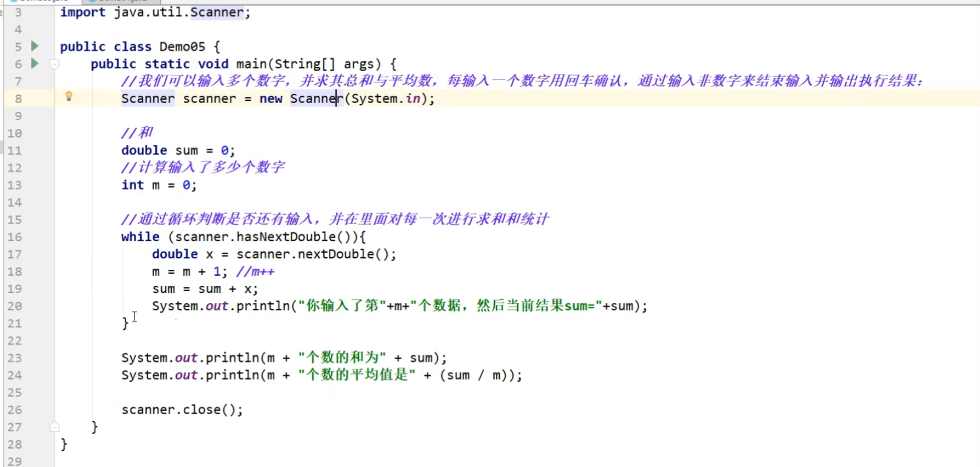Click closing brace of while loop on line 21
The height and width of the screenshot is (467, 980).
click(x=125, y=323)
